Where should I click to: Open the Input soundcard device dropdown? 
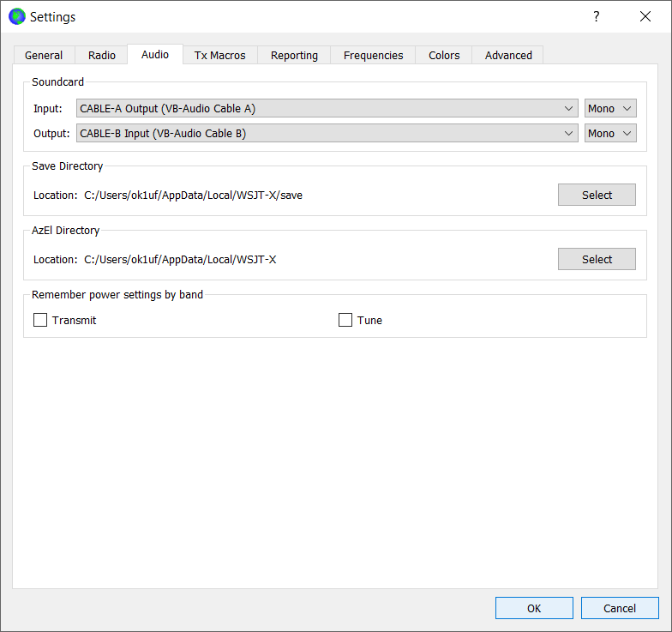point(327,109)
